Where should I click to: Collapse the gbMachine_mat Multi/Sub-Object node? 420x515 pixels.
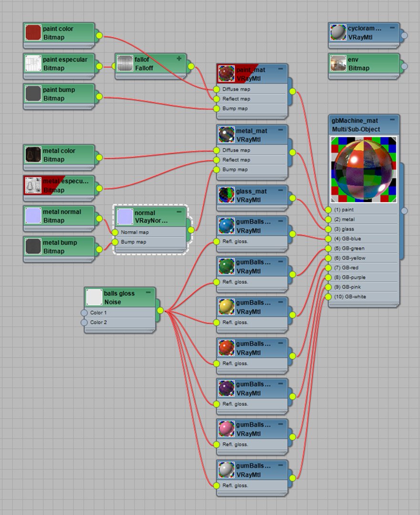392,120
